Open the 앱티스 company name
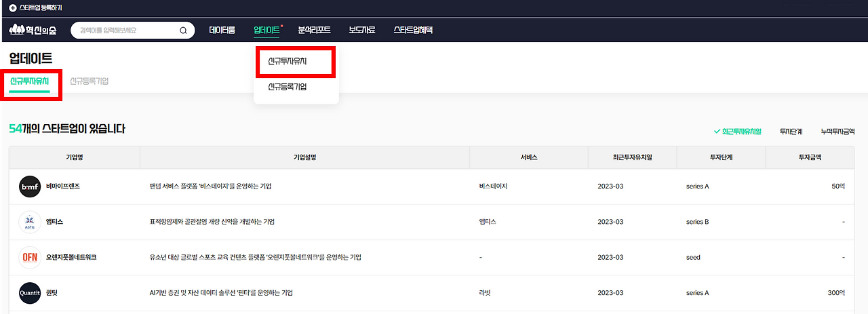 click(55, 222)
